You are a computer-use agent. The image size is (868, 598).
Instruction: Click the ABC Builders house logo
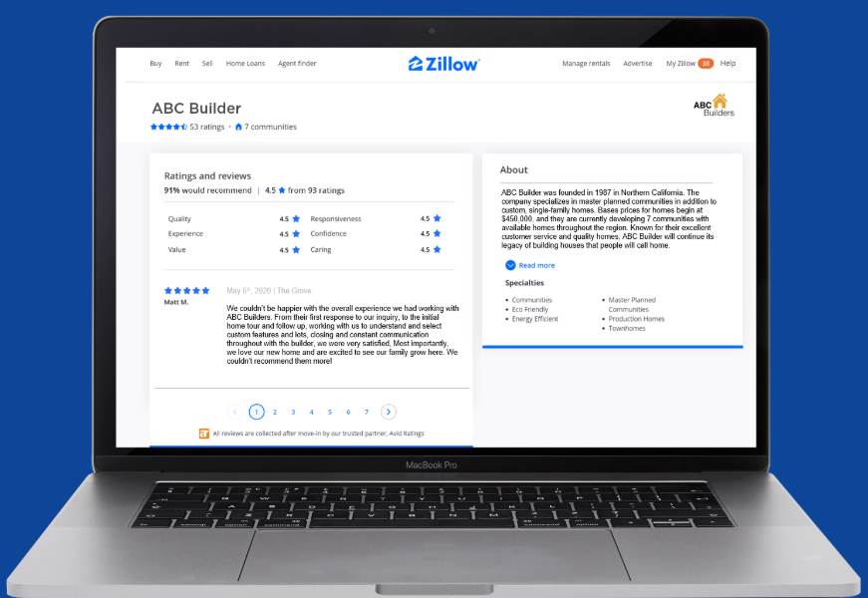pos(715,106)
